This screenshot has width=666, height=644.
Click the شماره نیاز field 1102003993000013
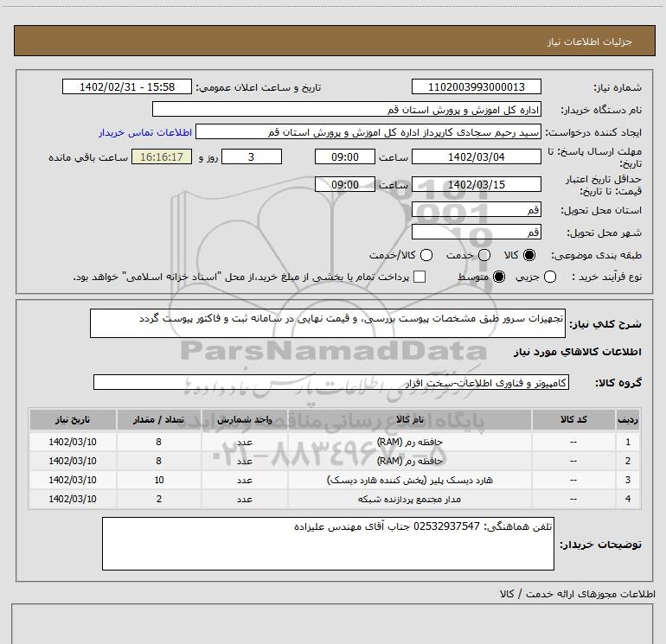pyautogui.click(x=476, y=87)
